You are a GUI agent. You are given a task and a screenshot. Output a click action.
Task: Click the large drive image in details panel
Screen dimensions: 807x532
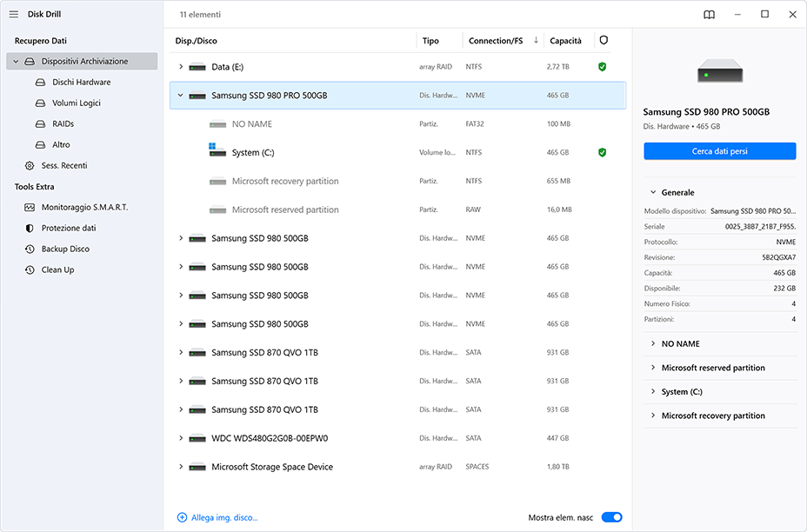tap(719, 70)
